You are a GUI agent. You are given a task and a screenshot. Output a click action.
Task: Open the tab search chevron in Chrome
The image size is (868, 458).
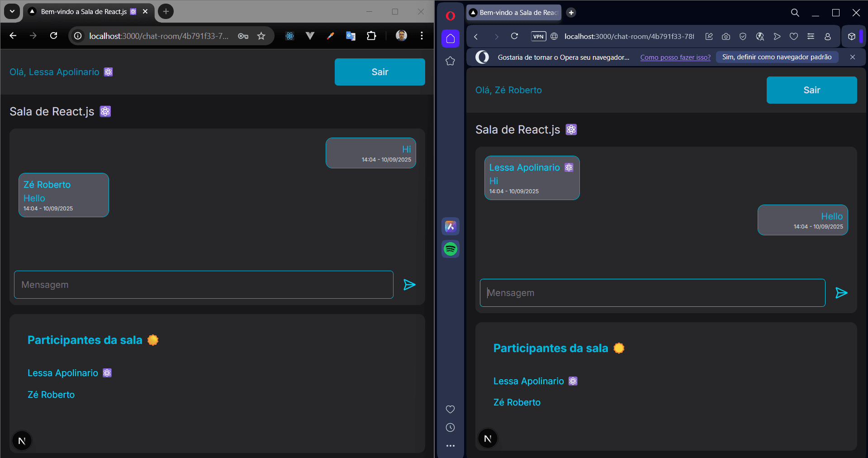tap(11, 12)
